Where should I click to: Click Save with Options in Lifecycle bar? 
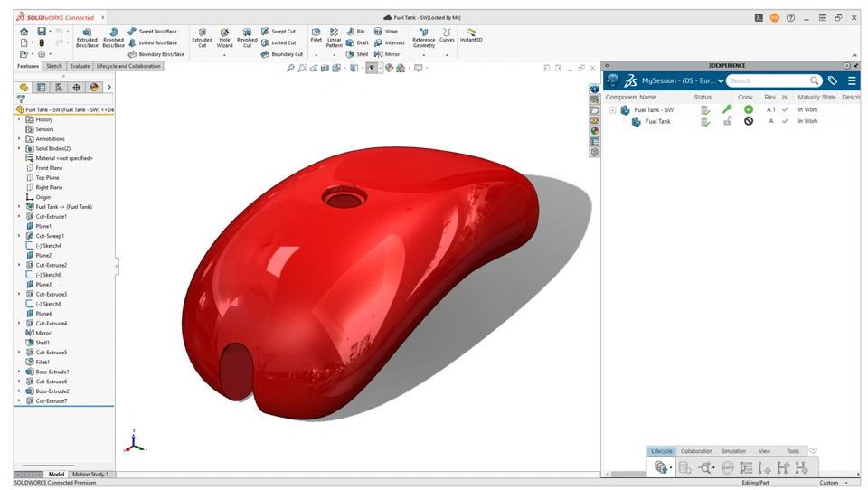660,468
